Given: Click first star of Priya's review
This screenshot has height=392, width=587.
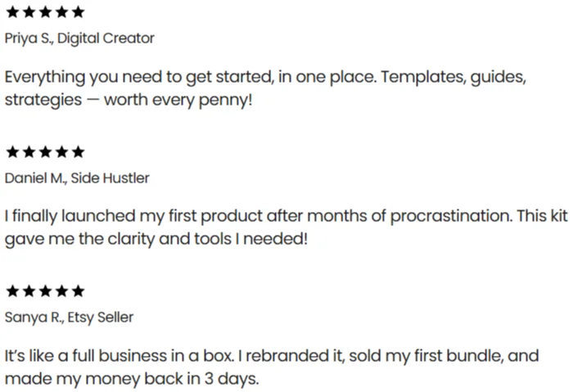Looking at the screenshot, I should (13, 12).
